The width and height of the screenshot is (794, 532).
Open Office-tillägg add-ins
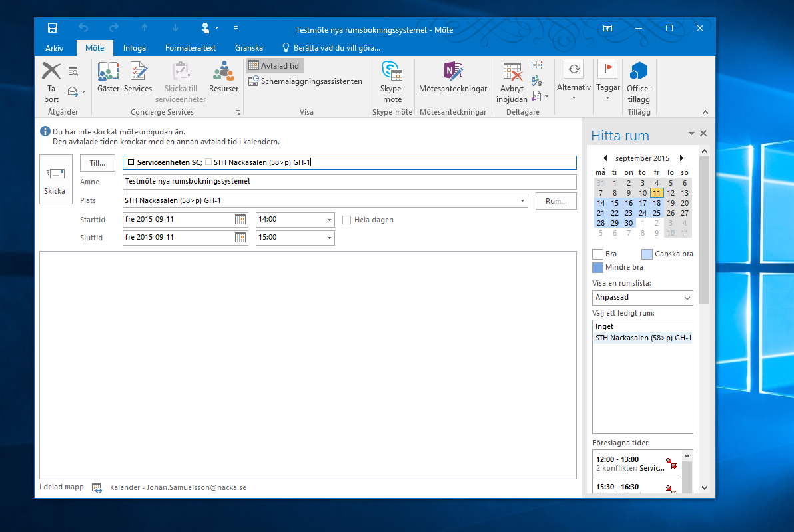click(639, 82)
